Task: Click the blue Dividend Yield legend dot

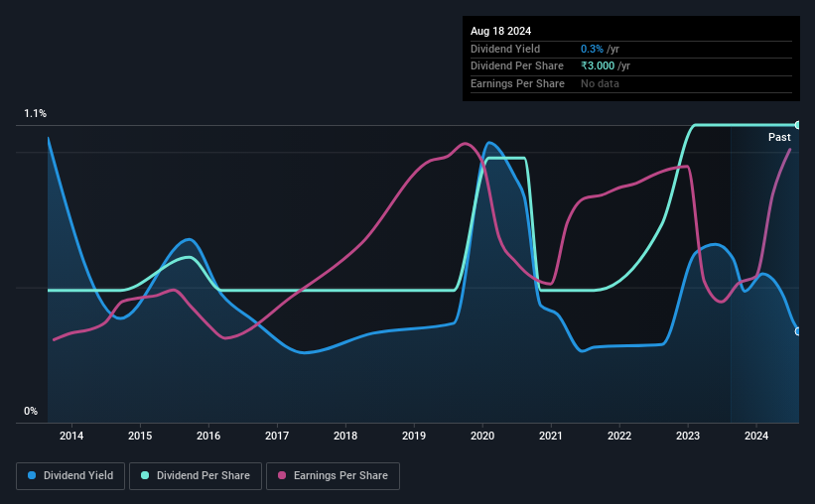Action: click(x=32, y=475)
